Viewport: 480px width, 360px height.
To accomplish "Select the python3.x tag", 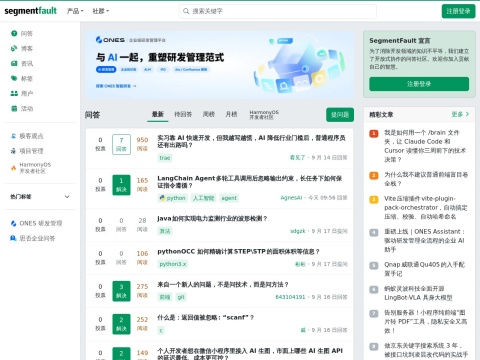I will 173,264.
